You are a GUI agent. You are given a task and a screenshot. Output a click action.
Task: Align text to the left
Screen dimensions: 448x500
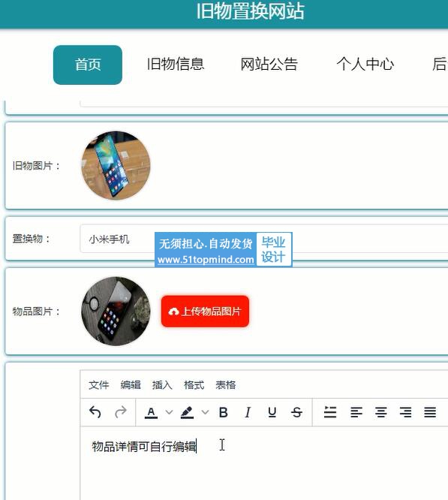click(356, 412)
